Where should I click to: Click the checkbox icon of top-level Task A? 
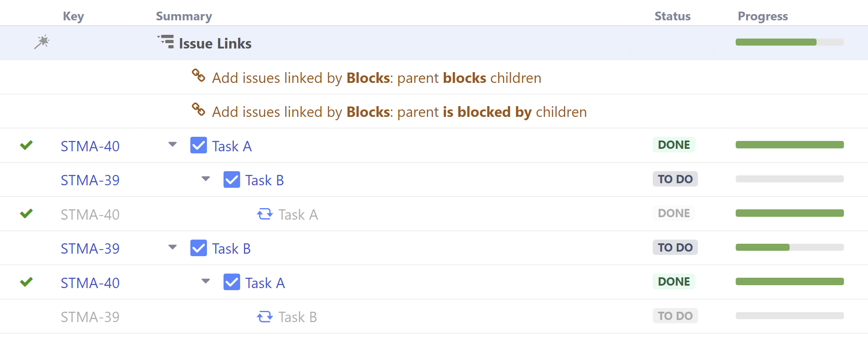(x=198, y=145)
